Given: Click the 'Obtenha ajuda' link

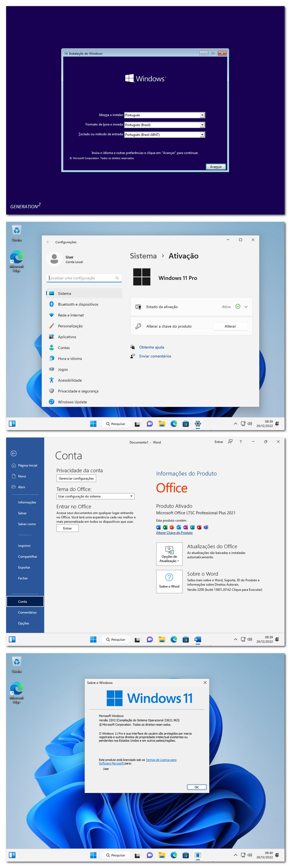Looking at the screenshot, I should (x=152, y=347).
